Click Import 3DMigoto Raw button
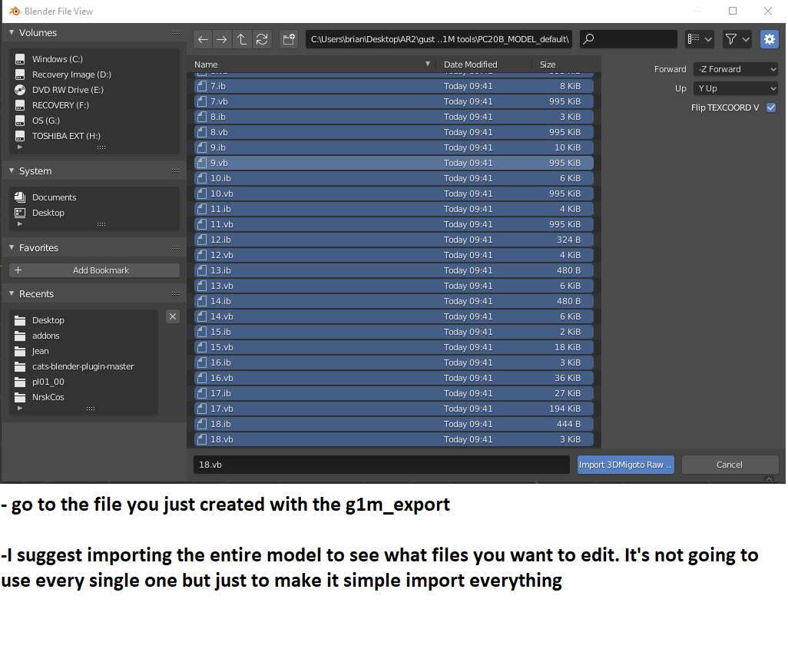The image size is (788, 672). 626,465
